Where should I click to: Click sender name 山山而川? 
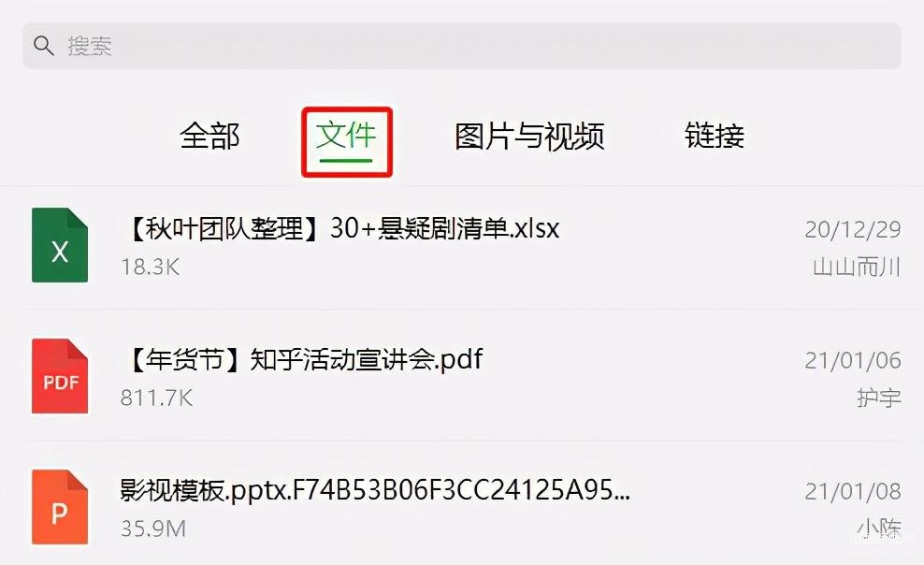857,267
